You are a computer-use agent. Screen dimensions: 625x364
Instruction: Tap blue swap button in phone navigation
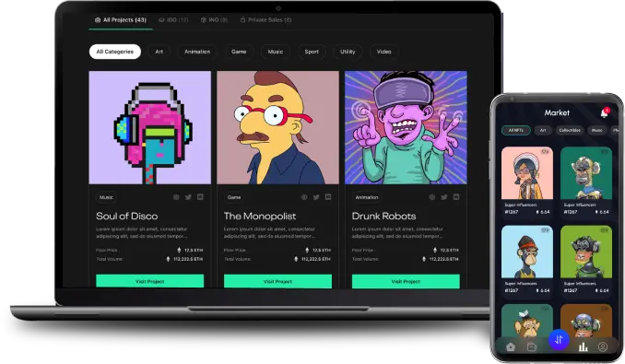point(559,340)
